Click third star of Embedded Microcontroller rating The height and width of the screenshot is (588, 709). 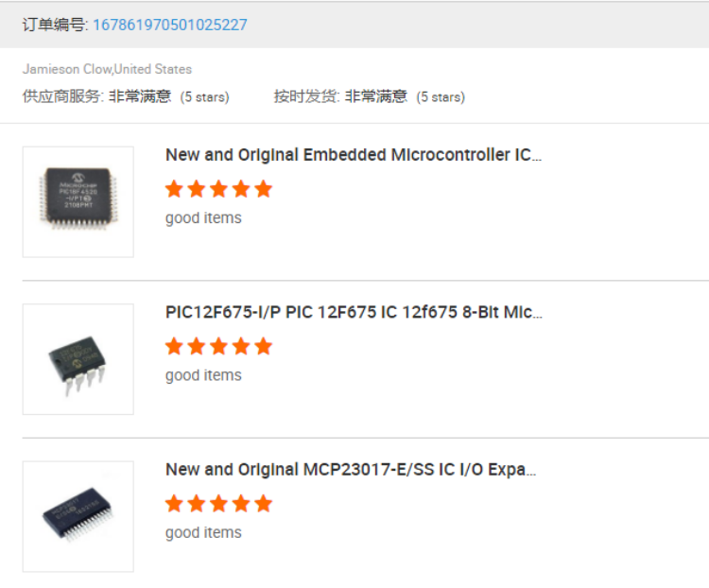(x=219, y=189)
